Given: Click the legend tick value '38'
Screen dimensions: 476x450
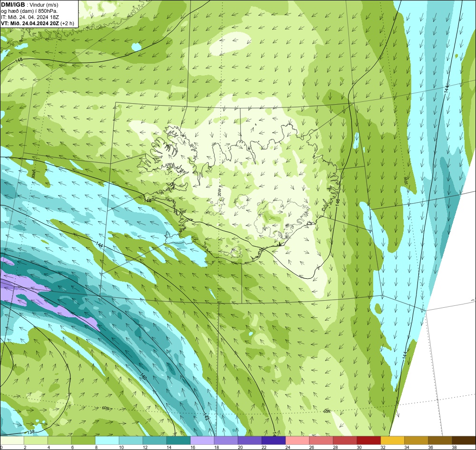Looking at the screenshot, I should [x=454, y=447].
